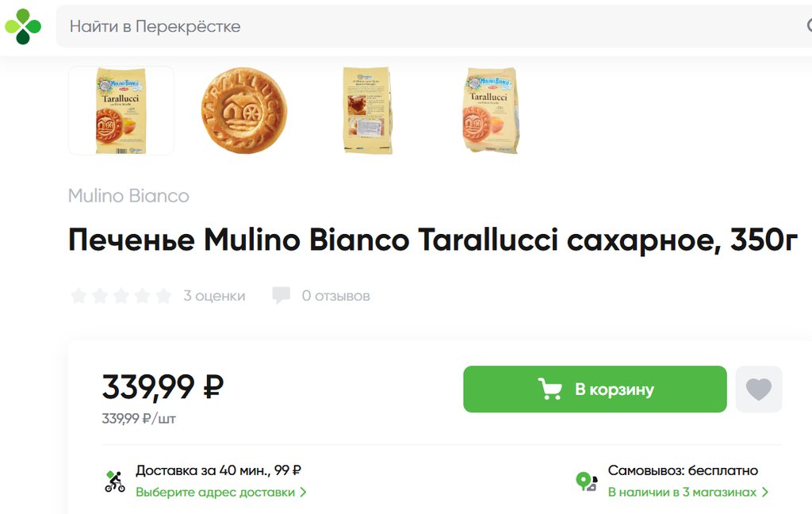The width and height of the screenshot is (812, 514).
Task: Open the "3 оценки" ratings link
Action: point(214,296)
